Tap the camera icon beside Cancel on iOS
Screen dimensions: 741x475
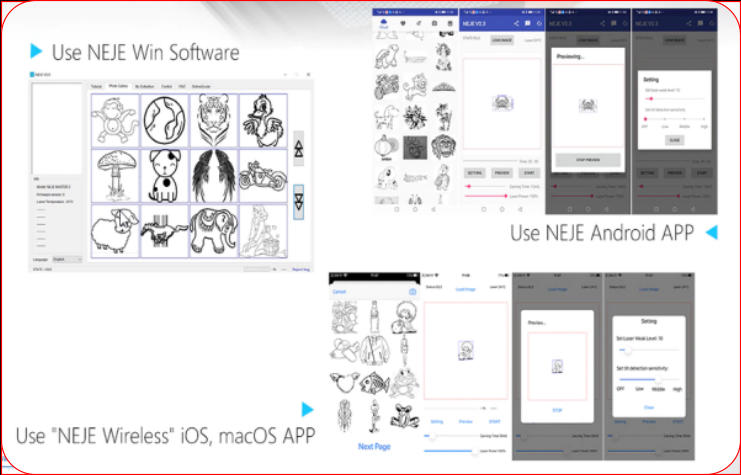coord(412,292)
